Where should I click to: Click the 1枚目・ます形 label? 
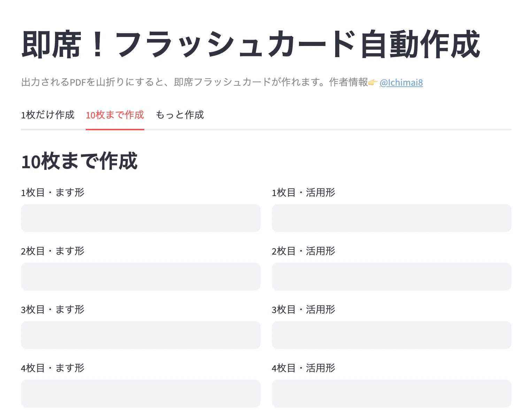(53, 193)
